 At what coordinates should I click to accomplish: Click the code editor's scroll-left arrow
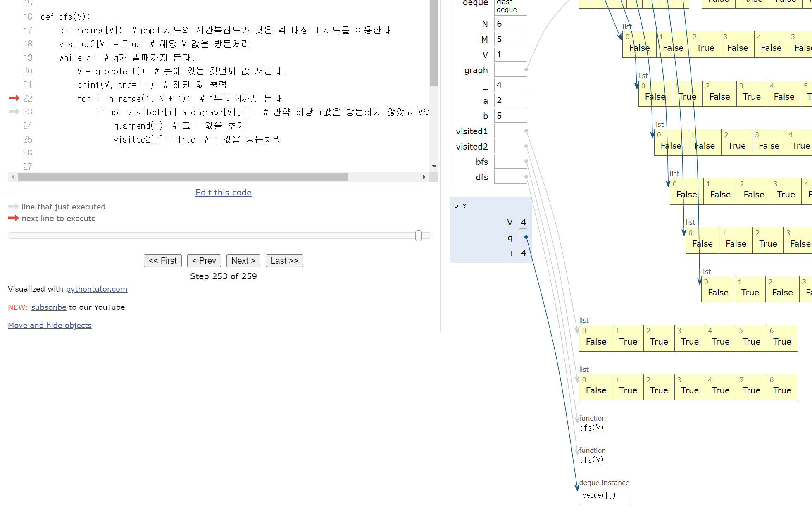(13, 177)
